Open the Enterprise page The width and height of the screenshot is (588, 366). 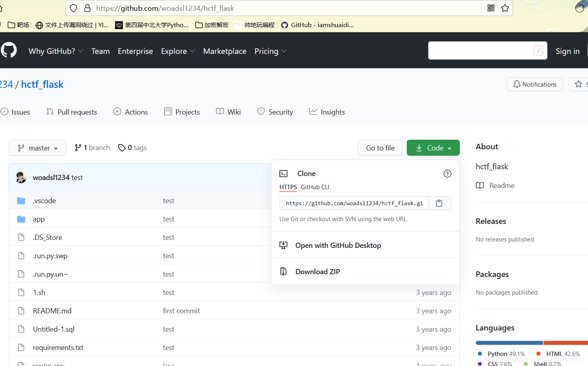tap(135, 51)
